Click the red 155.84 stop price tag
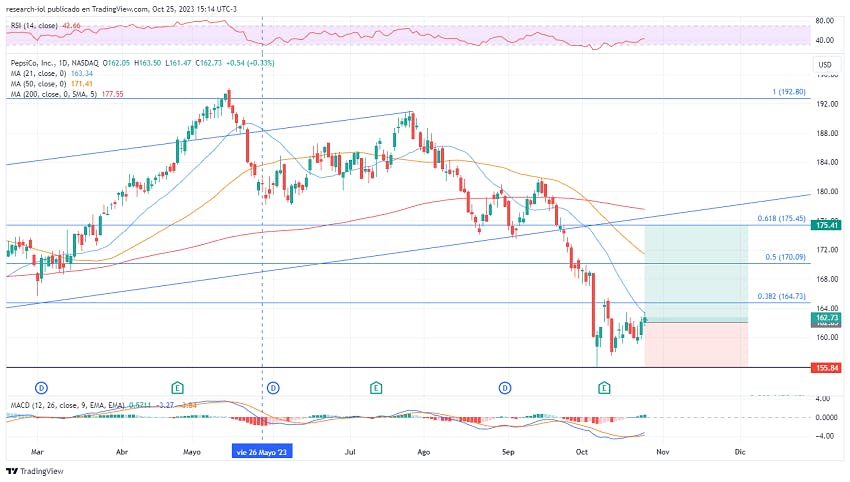 pyautogui.click(x=826, y=368)
